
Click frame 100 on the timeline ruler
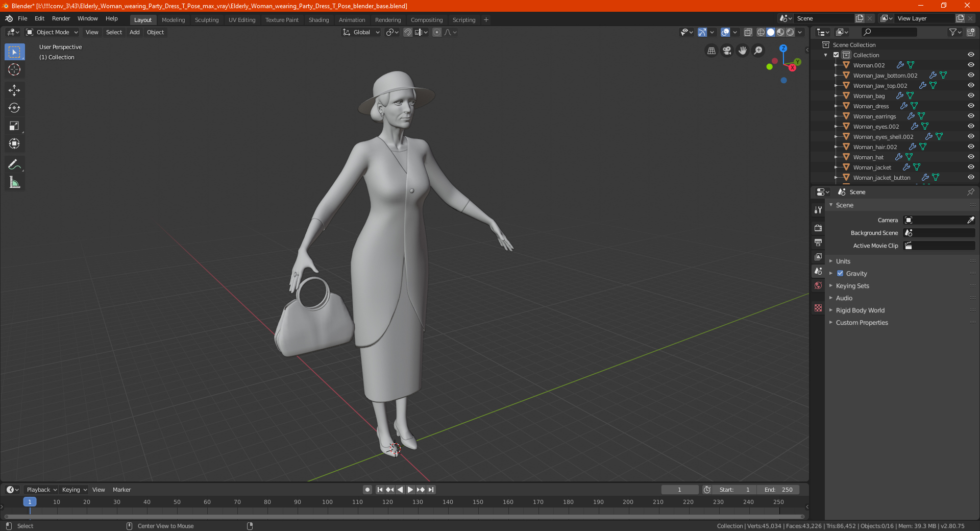click(327, 502)
